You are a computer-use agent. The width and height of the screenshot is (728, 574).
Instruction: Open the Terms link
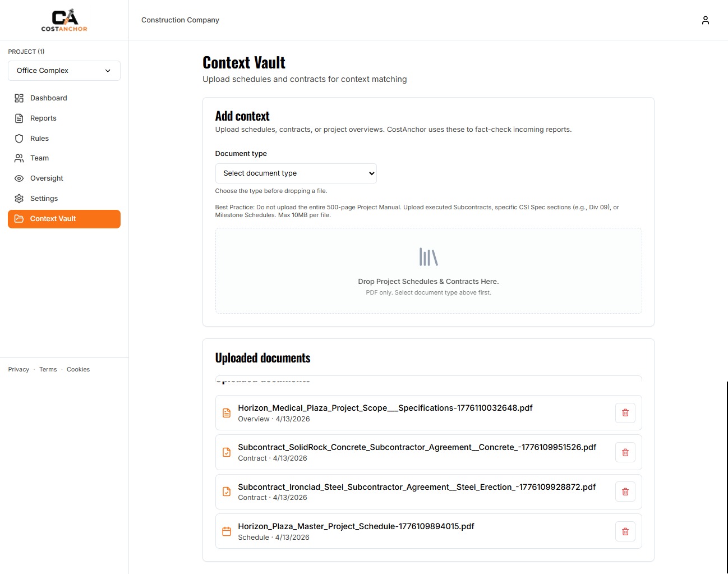(48, 369)
